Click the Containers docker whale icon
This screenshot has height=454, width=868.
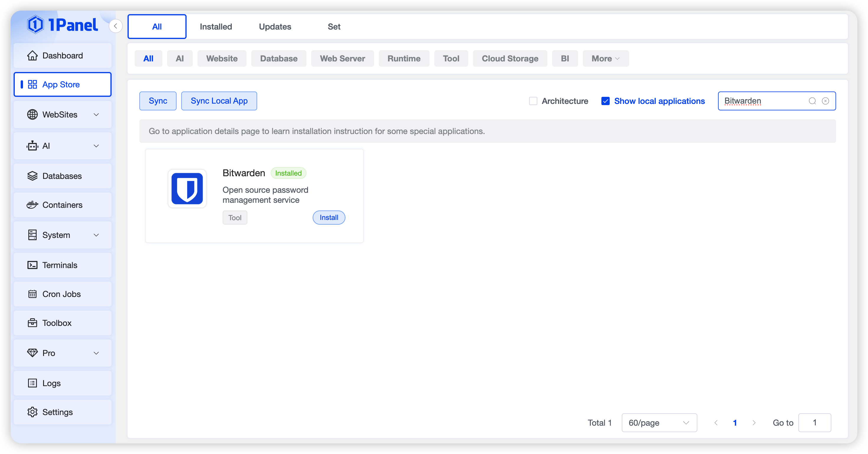[x=32, y=205]
